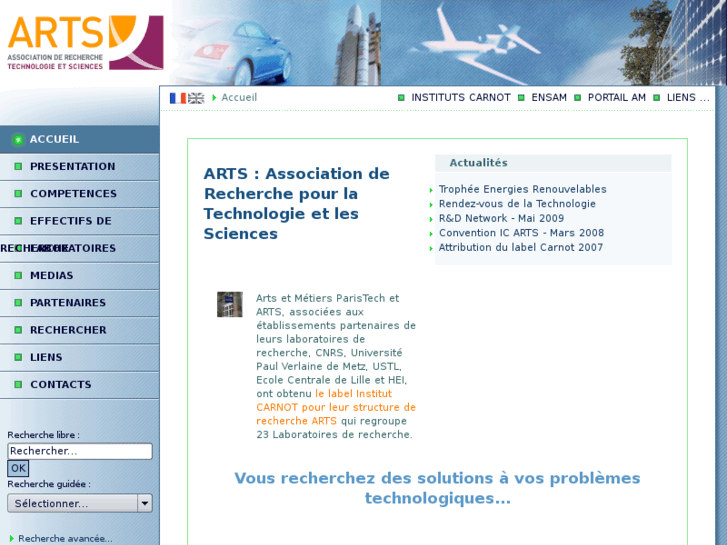Open news Trophée Energies Renouvelables
Image resolution: width=727 pixels, height=545 pixels.
click(523, 189)
